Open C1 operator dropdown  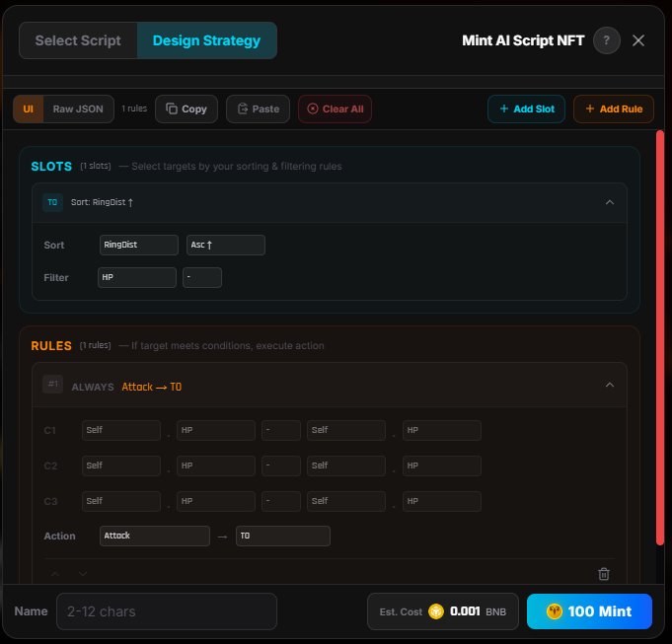[x=281, y=430]
